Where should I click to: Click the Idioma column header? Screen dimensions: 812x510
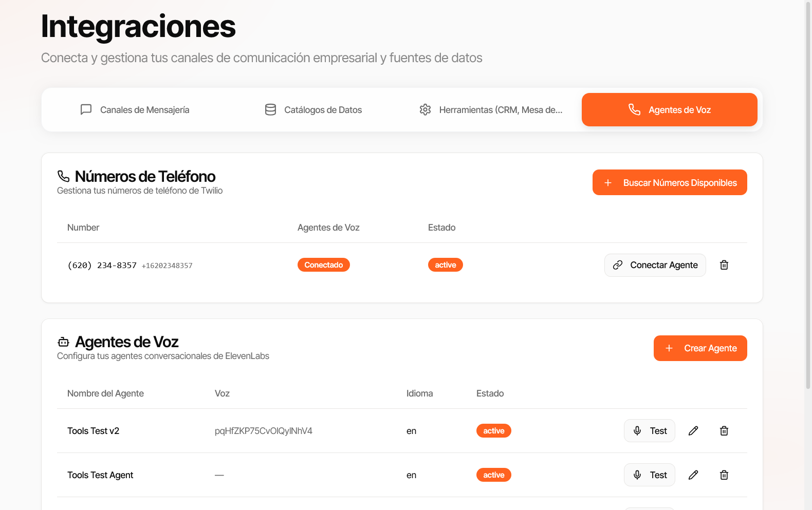click(420, 394)
